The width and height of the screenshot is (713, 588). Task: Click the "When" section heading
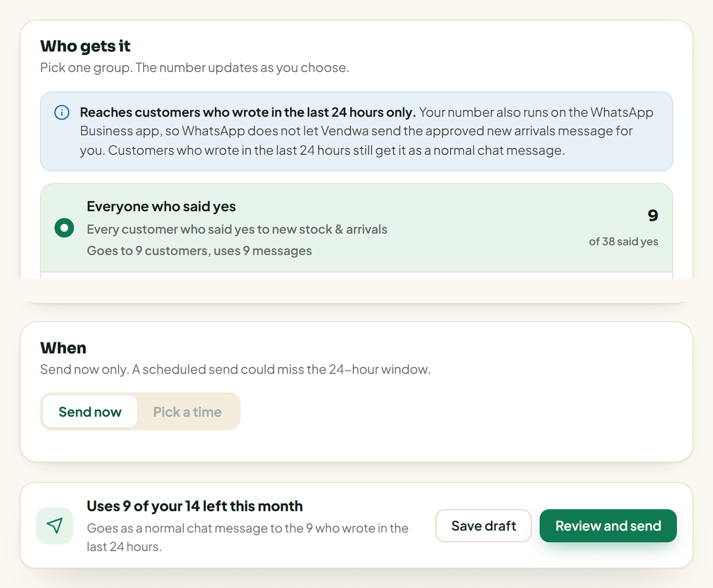pos(63,348)
